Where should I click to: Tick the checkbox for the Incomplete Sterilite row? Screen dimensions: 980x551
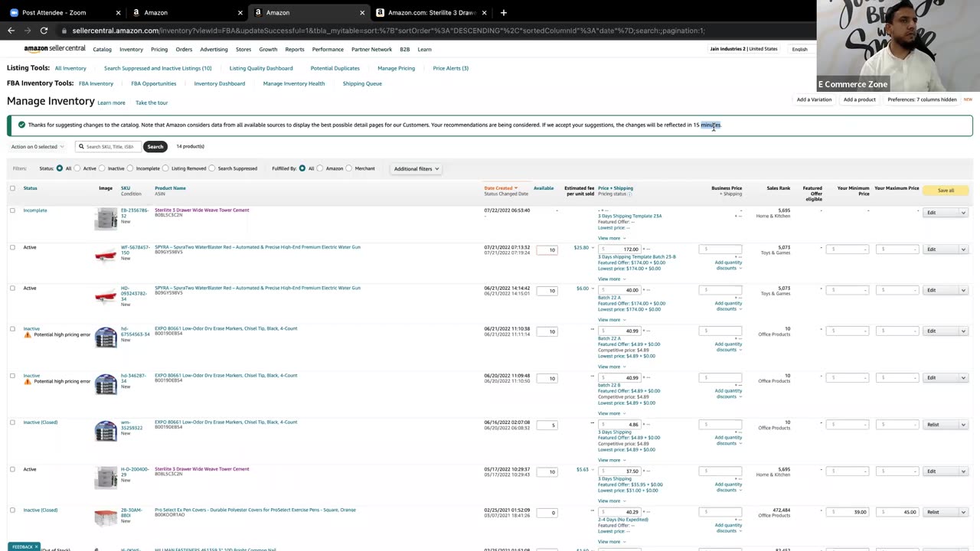12,210
